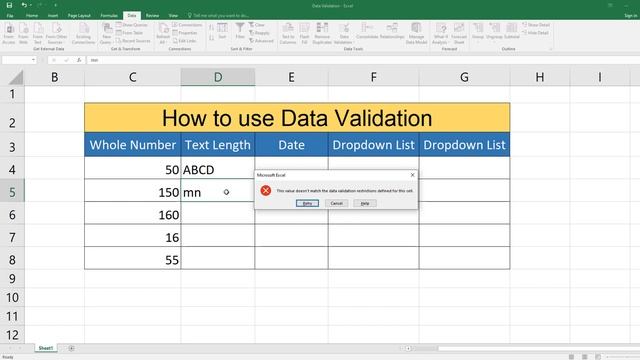640x360 pixels.
Task: Switch to the Formulas tab
Action: tap(109, 16)
